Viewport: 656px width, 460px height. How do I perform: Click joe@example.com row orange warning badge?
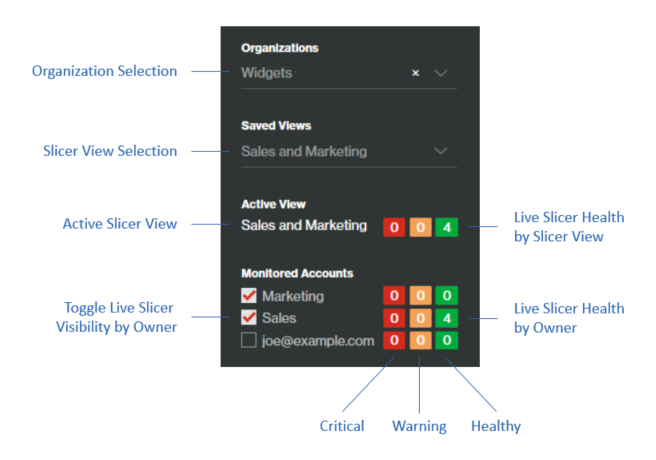(420, 340)
